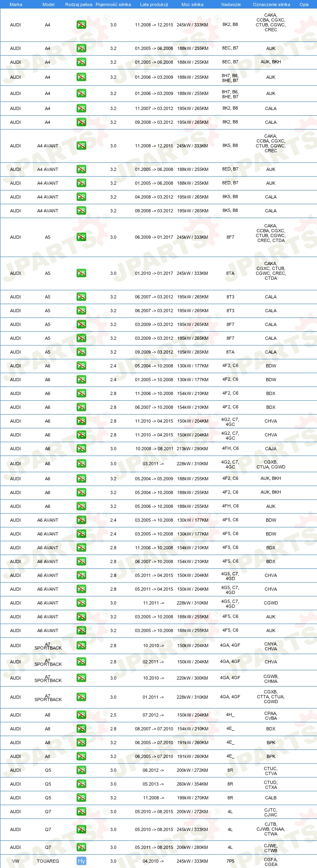Screen dimensions: 317x868
Task: Click fuel icon in A8 2.8 BDX row
Action: [81, 729]
